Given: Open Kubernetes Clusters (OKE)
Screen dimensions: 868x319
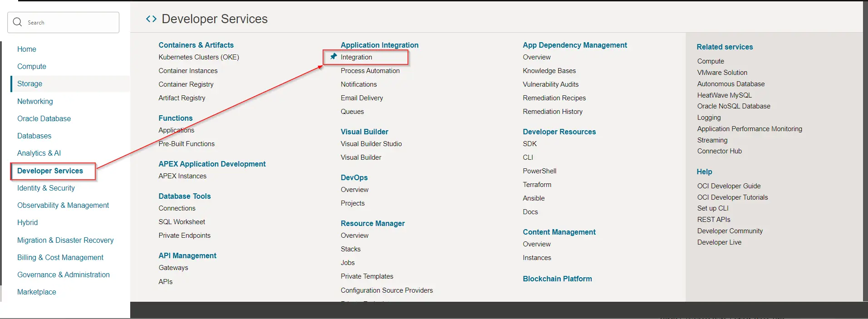Looking at the screenshot, I should (199, 57).
